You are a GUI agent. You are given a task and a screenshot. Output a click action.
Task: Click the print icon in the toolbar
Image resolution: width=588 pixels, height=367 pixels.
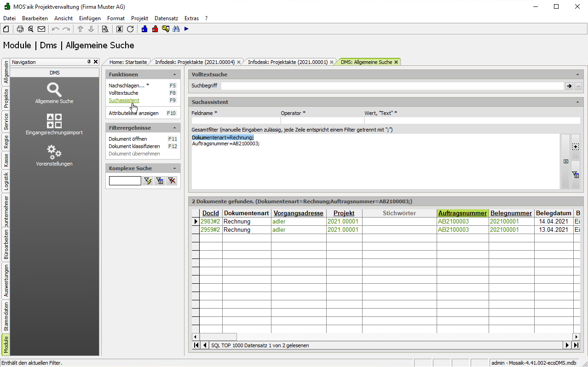coord(20,29)
